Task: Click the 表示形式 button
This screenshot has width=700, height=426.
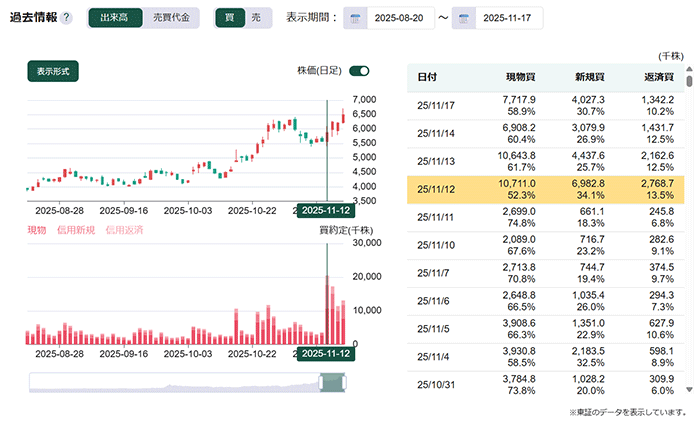Action: (53, 71)
